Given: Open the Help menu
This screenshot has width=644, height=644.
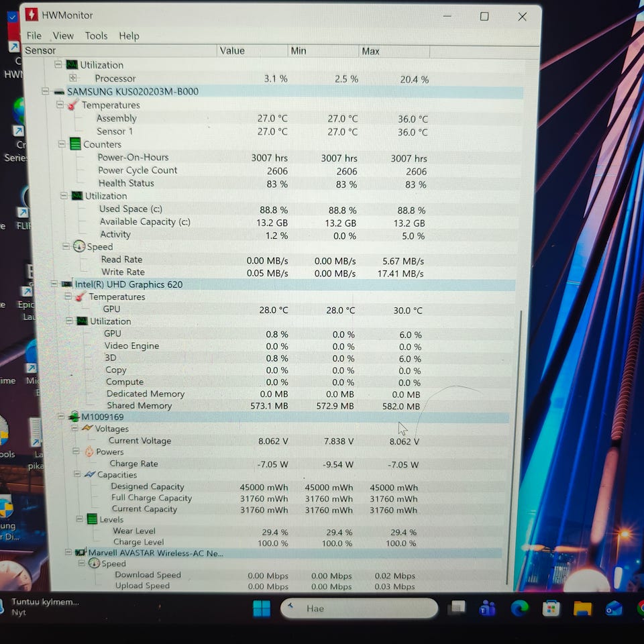Looking at the screenshot, I should (x=129, y=36).
